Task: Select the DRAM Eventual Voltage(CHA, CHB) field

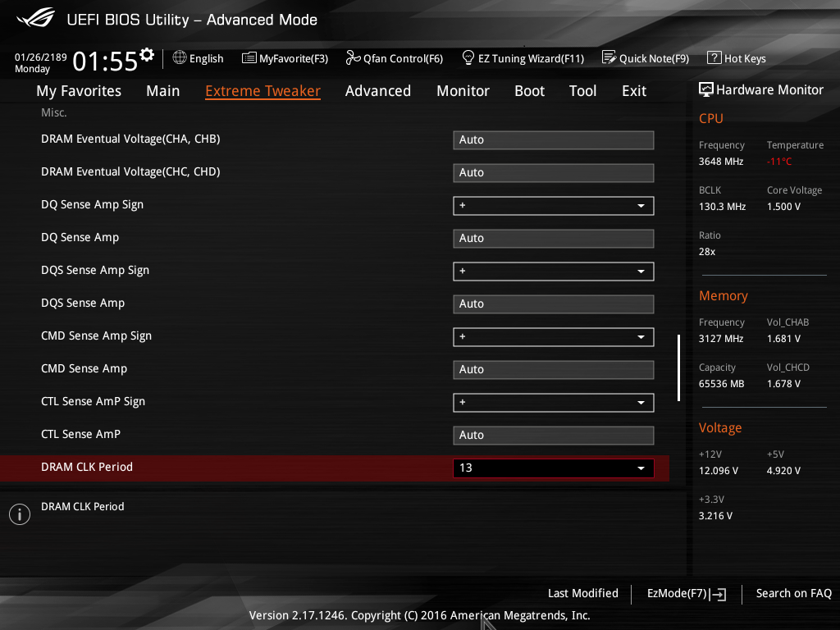Action: coord(553,139)
